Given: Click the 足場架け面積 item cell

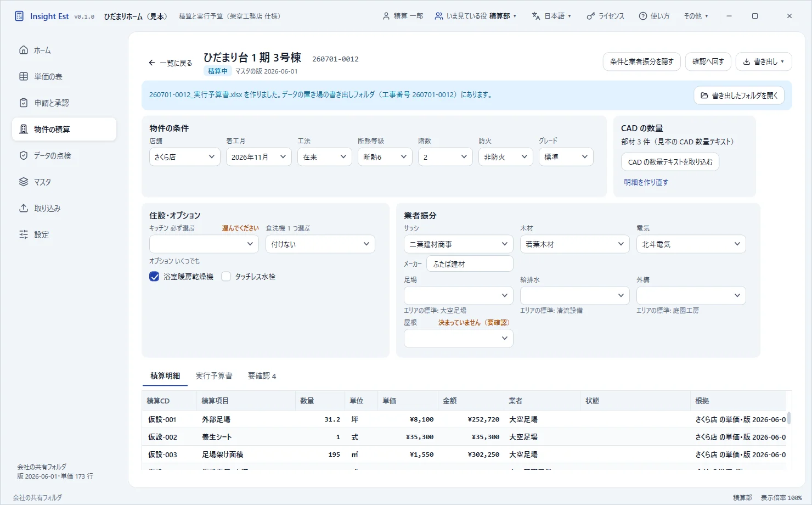Looking at the screenshot, I should click(x=246, y=454).
